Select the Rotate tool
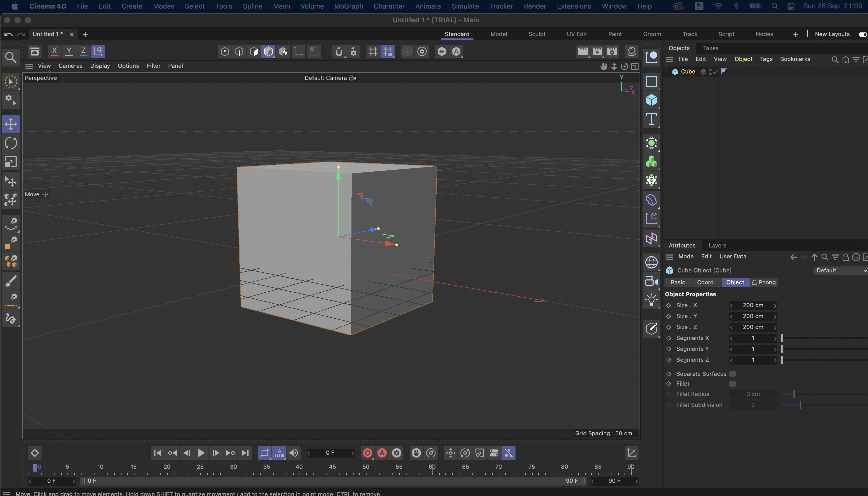868x496 pixels. [11, 143]
